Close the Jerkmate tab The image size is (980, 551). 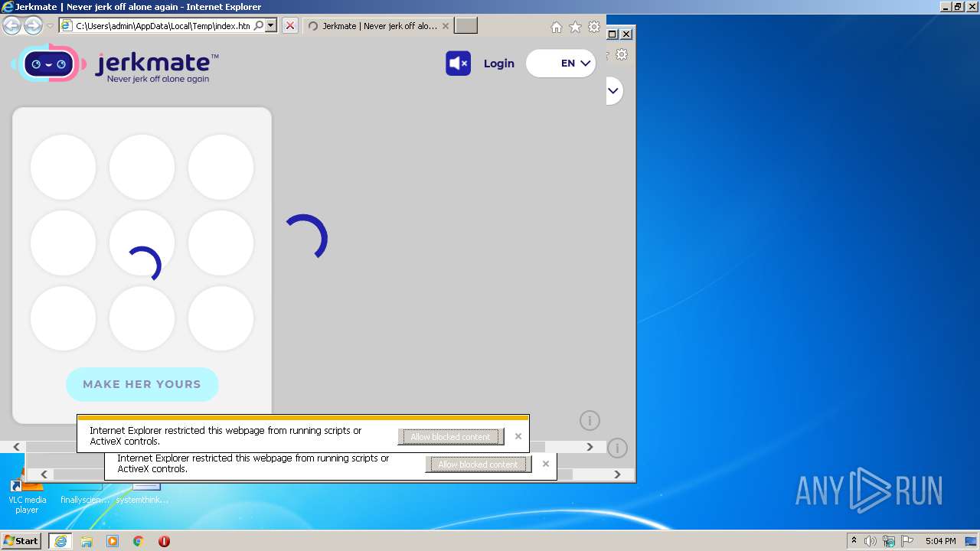(x=446, y=26)
